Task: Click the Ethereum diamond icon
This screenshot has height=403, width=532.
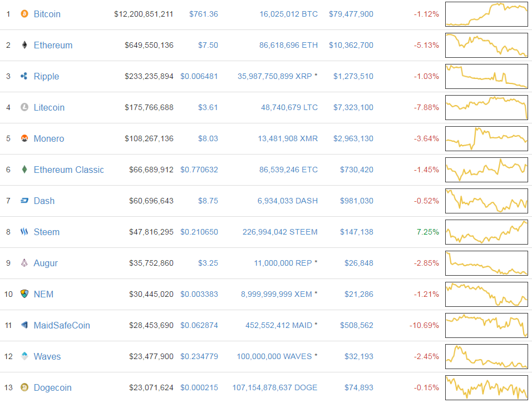Action: click(24, 45)
